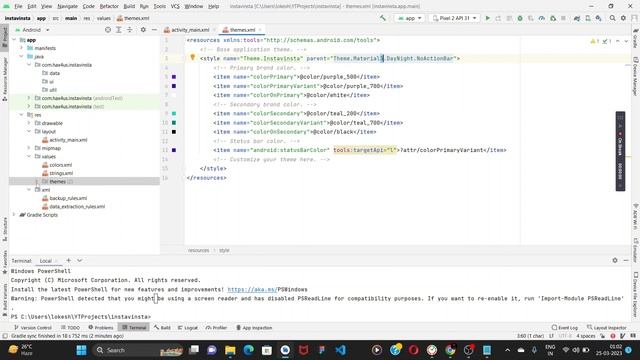Open the Problems tool window
This screenshot has width=640, height=360.
101,327
